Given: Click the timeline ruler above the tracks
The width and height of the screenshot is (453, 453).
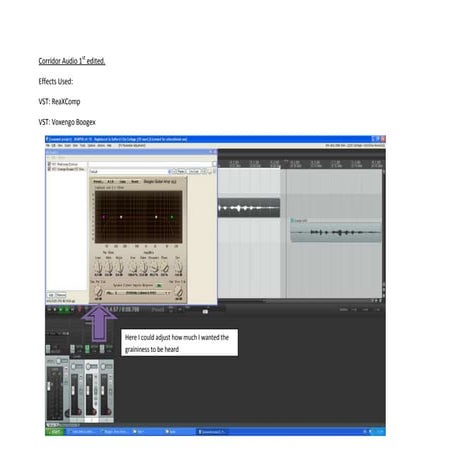Looking at the screenshot, I should (300, 164).
